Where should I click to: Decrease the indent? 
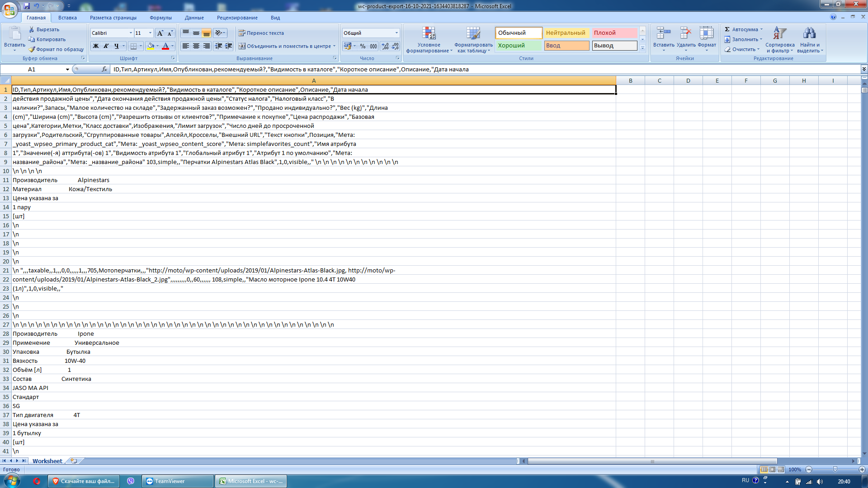point(218,46)
